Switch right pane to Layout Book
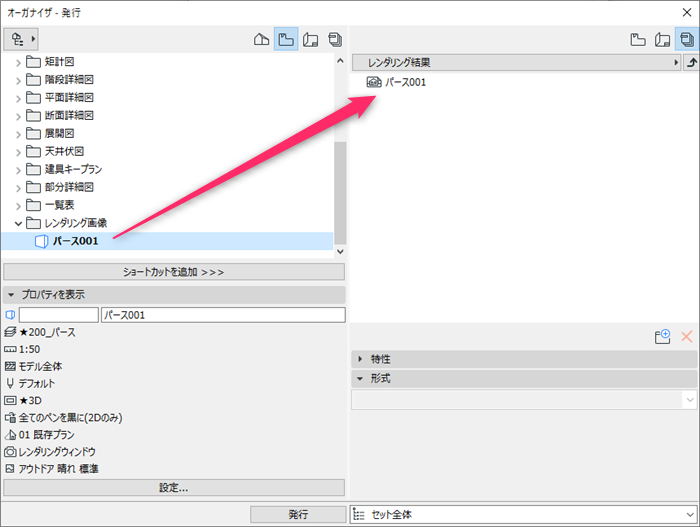Image resolution: width=700 pixels, height=527 pixels. [662, 40]
